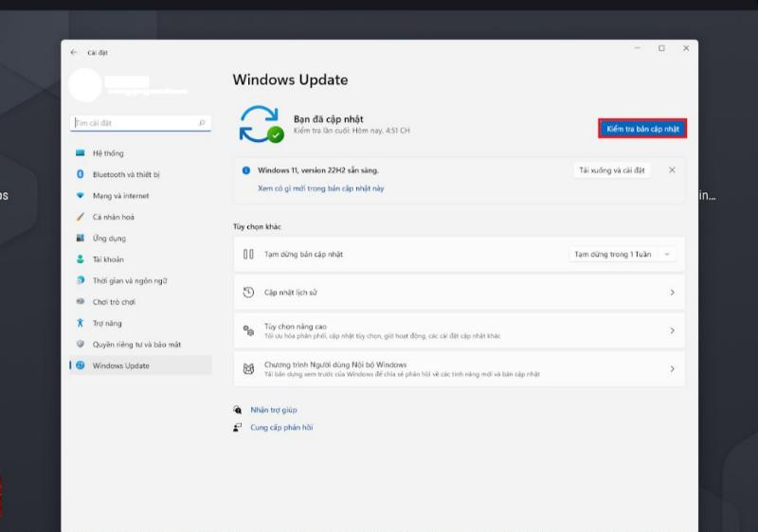This screenshot has height=532, width=758.
Task: Click the Wi-Fi network icon
Action: pyautogui.click(x=81, y=196)
